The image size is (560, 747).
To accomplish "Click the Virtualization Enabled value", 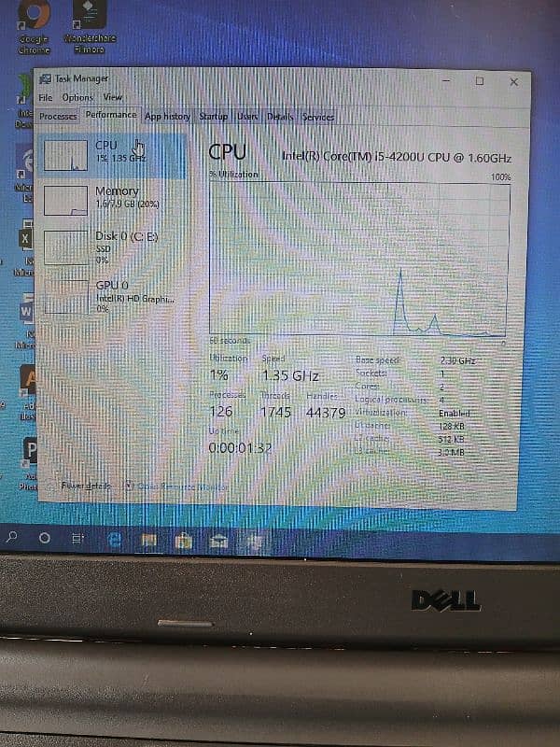I will point(455,413).
